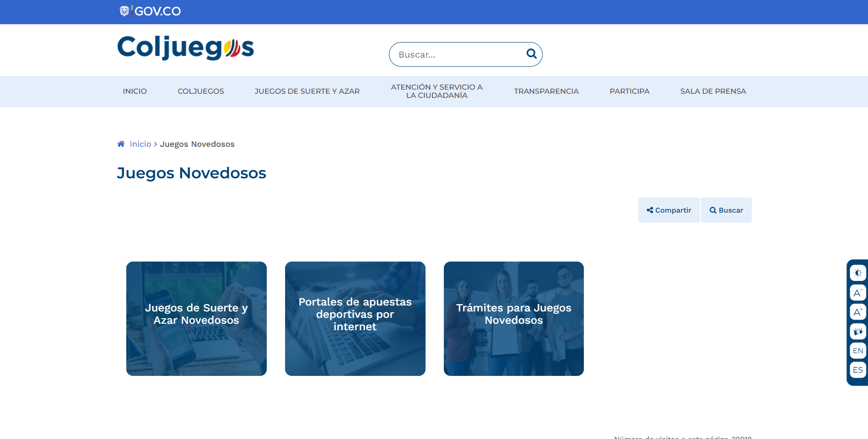Open the Trámites para Juegos Novedosos card
Viewport: 868px width, 439px height.
click(514, 319)
